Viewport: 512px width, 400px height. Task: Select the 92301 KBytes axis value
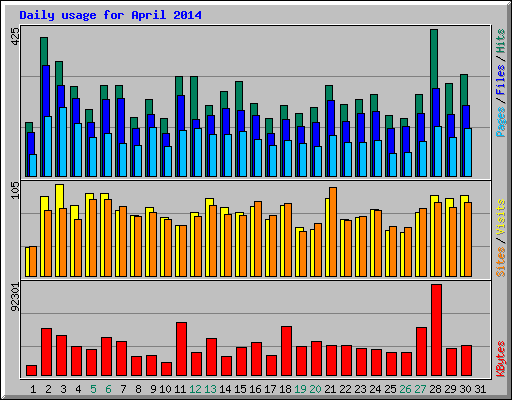[15, 297]
